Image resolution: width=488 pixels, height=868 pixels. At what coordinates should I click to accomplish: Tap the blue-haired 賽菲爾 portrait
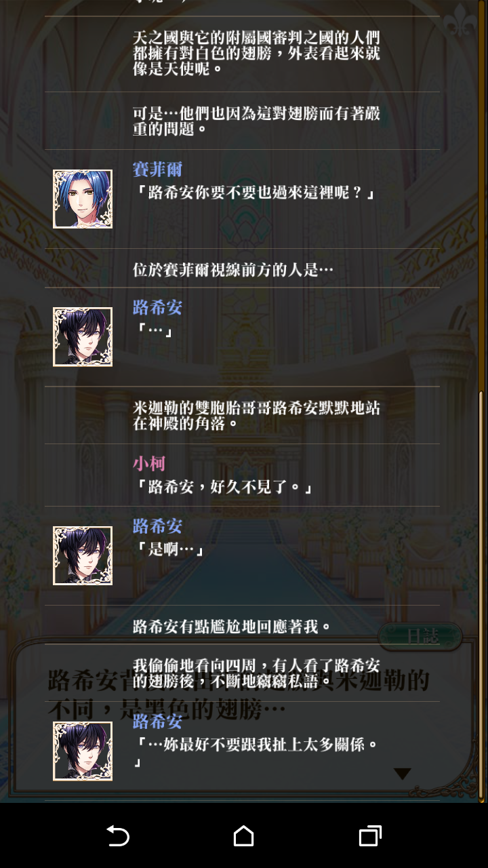[83, 199]
